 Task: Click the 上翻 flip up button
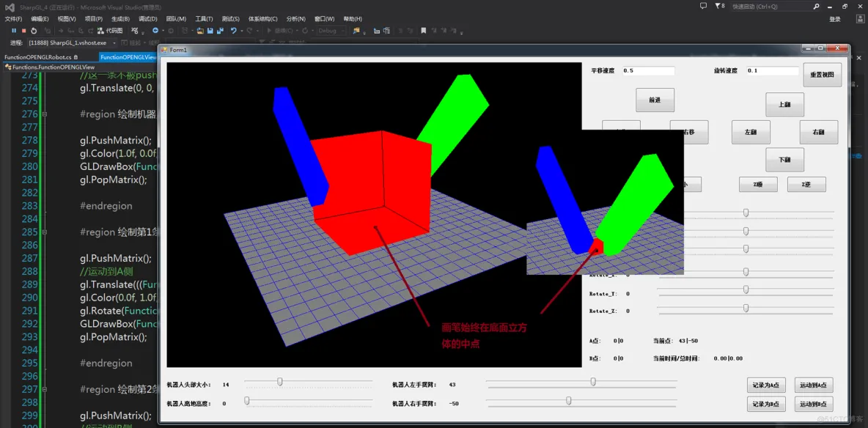(x=784, y=105)
